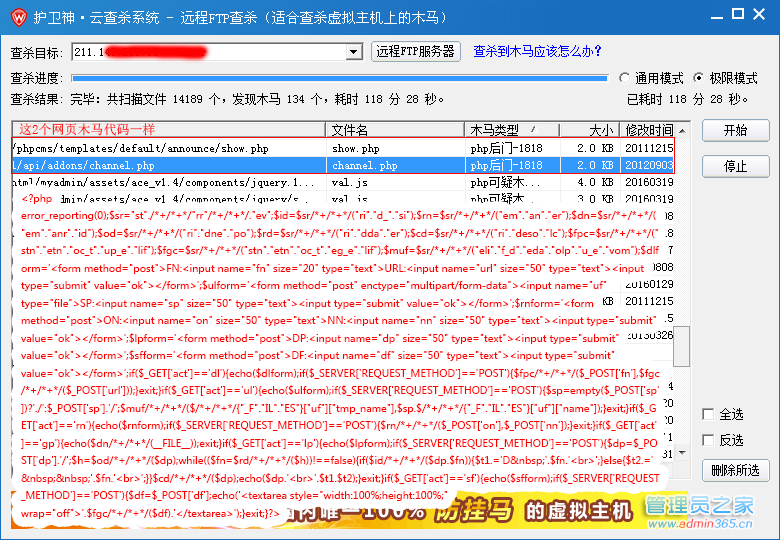780x540 pixels.
Task: Open the scan target dropdown arrow
Action: 354,51
